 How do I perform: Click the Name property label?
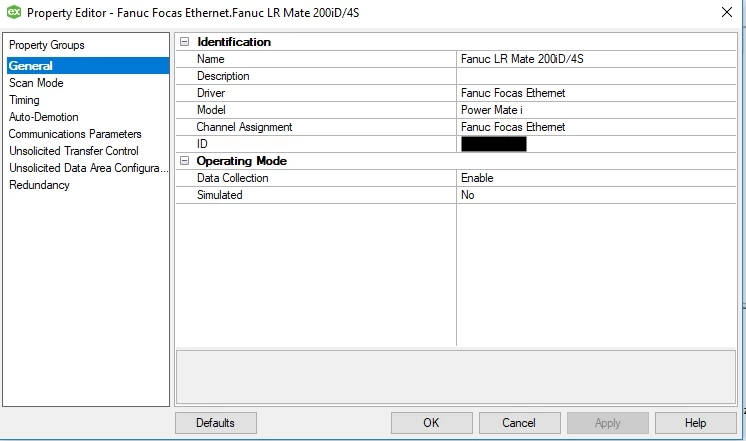tap(211, 59)
